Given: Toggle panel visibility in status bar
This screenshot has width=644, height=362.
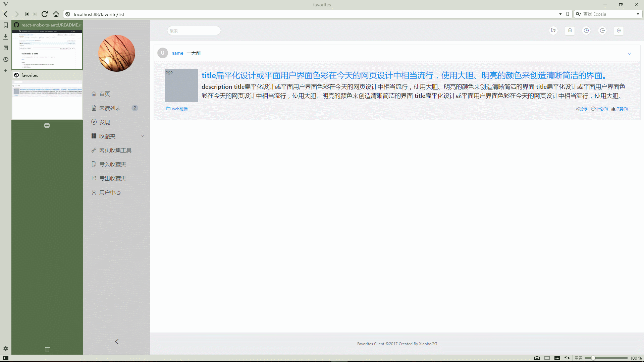Looking at the screenshot, I should tap(6, 358).
